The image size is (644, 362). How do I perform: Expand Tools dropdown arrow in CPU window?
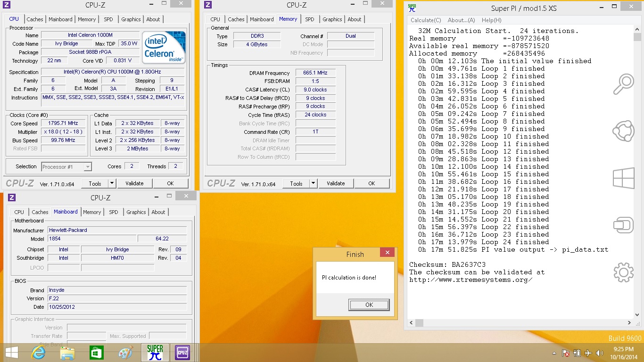[112, 183]
